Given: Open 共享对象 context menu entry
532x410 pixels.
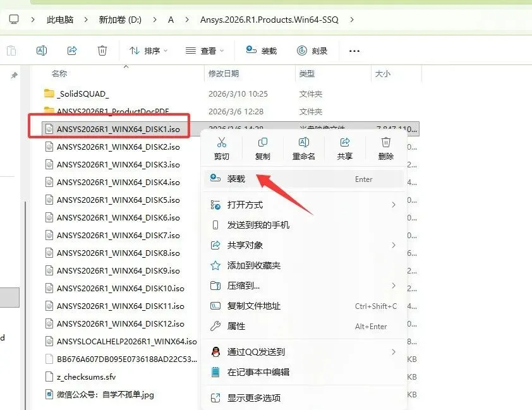Looking at the screenshot, I should 304,245.
